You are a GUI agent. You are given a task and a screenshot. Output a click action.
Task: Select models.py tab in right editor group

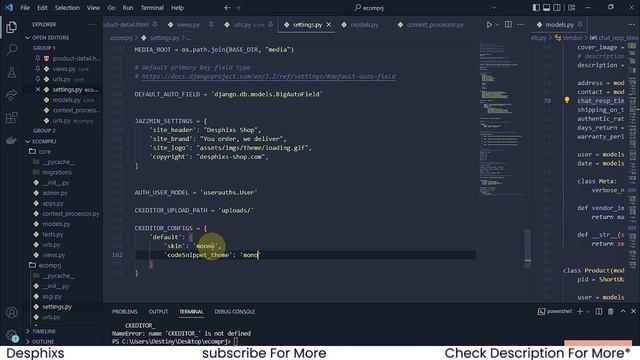560,25
